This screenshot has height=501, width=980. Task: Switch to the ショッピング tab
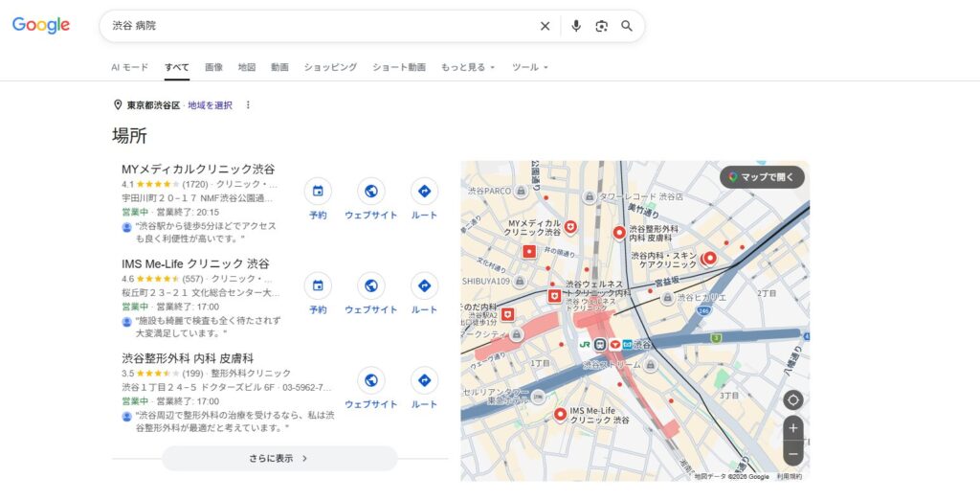pyautogui.click(x=330, y=67)
